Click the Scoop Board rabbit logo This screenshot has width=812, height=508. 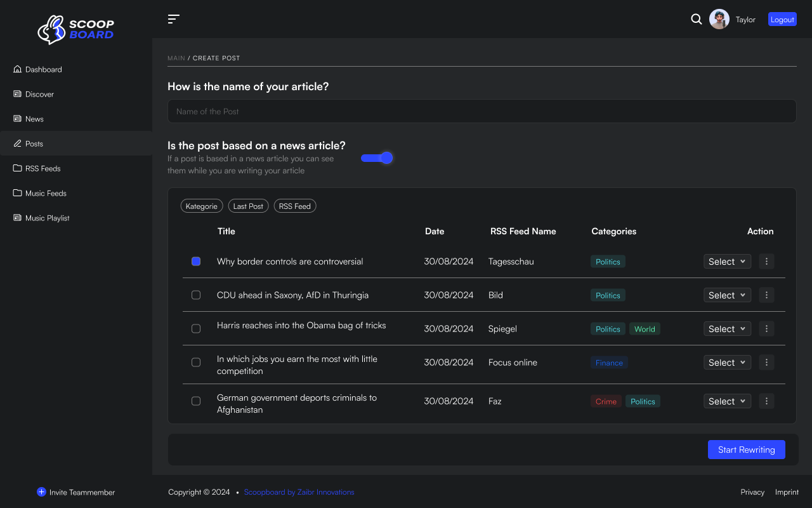(x=51, y=29)
